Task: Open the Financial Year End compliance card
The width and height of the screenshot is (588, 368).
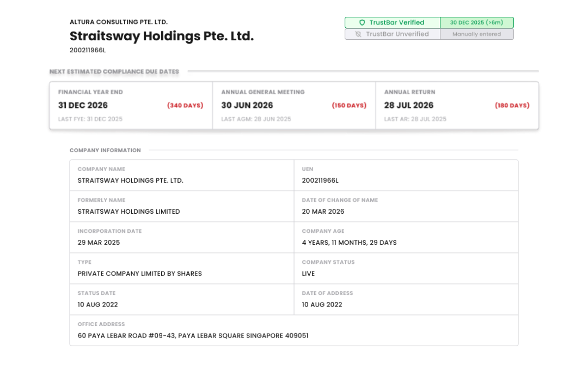Action: tap(130, 106)
